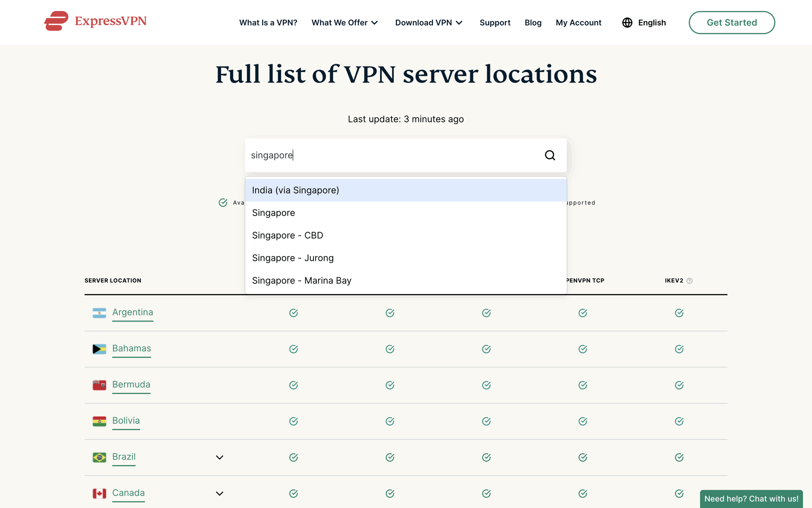Click the Argentina flag icon
Viewport: 812px width, 508px height.
[x=99, y=313]
